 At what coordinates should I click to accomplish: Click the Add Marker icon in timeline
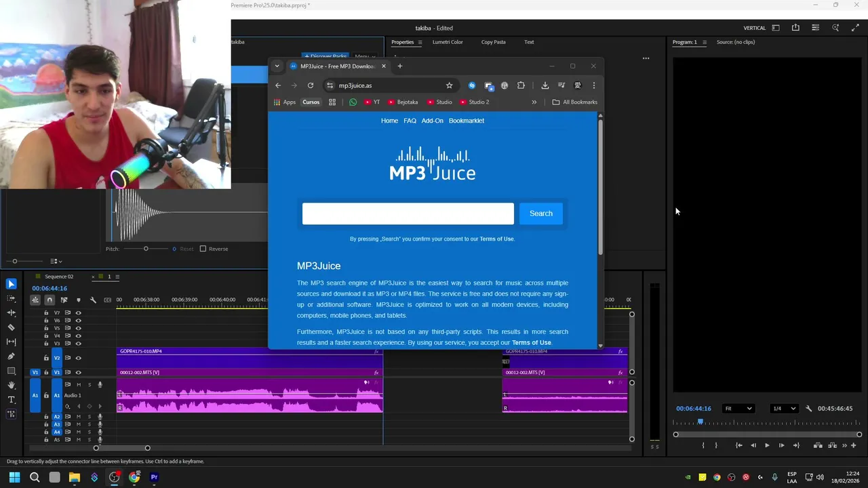pyautogui.click(x=79, y=300)
